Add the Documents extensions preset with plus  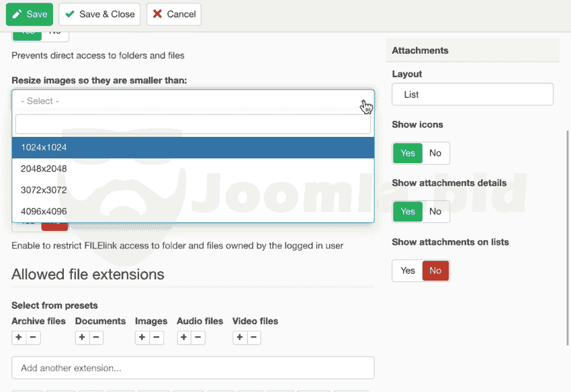click(x=82, y=338)
